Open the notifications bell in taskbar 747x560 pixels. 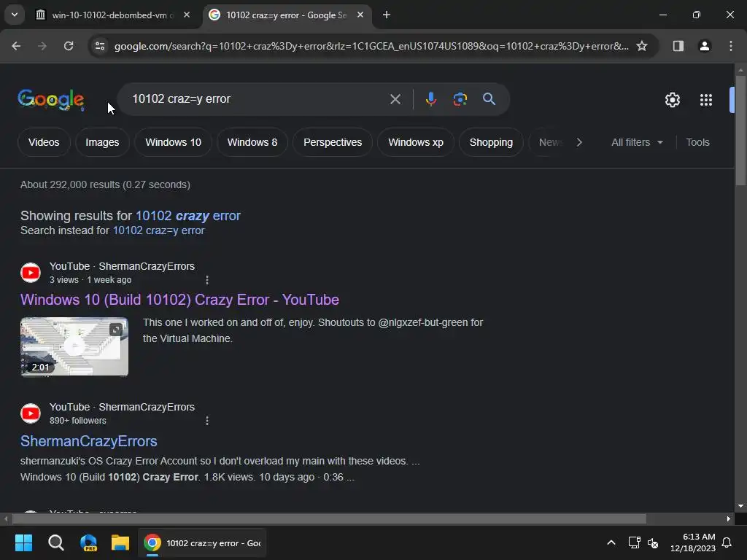(727, 542)
